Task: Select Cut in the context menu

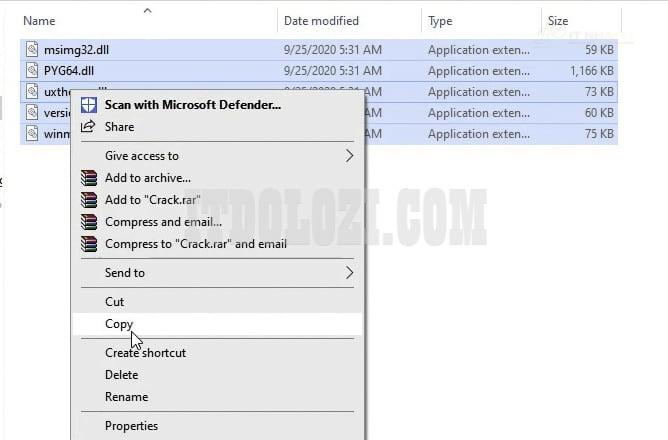Action: pyautogui.click(x=115, y=302)
